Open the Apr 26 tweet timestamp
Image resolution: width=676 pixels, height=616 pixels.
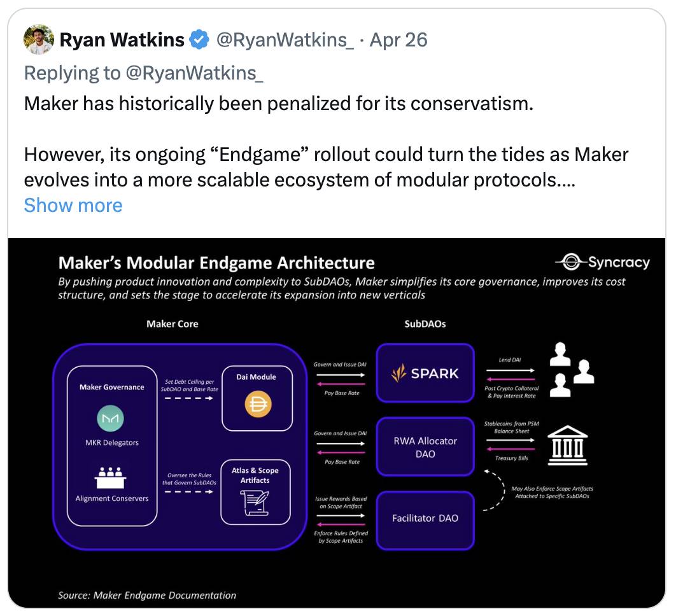[398, 39]
